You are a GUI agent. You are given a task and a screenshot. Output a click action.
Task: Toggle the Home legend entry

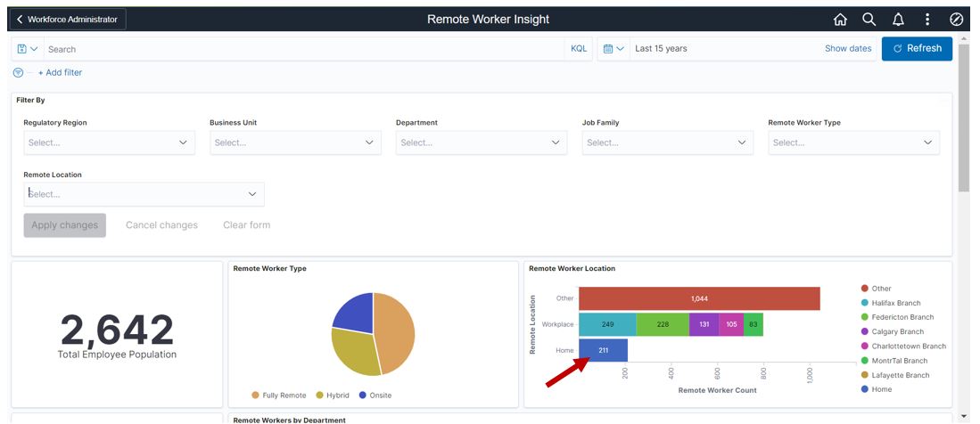(877, 389)
